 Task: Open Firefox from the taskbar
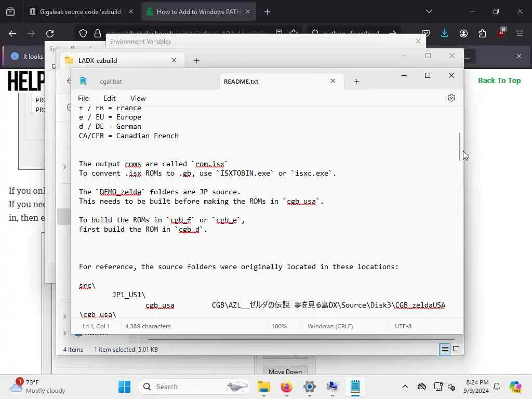click(286, 387)
